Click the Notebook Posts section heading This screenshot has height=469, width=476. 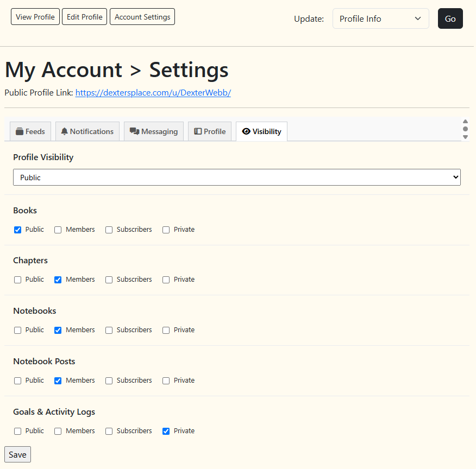44,362
